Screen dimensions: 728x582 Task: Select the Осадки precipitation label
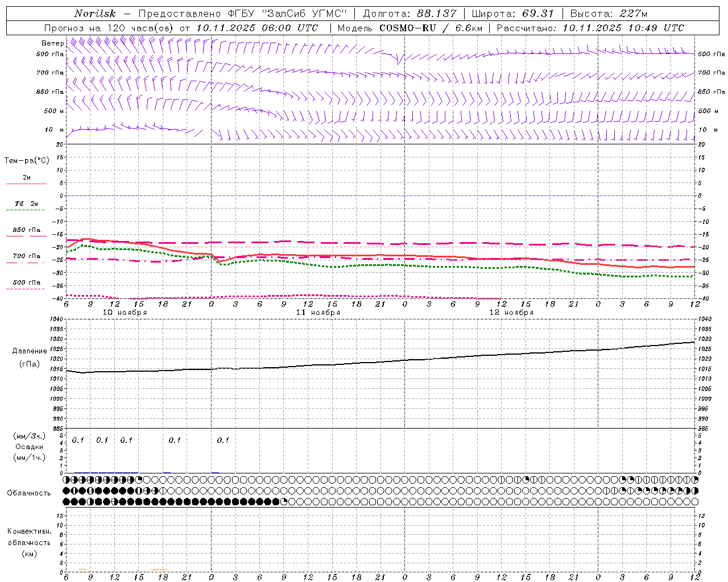pos(29,447)
